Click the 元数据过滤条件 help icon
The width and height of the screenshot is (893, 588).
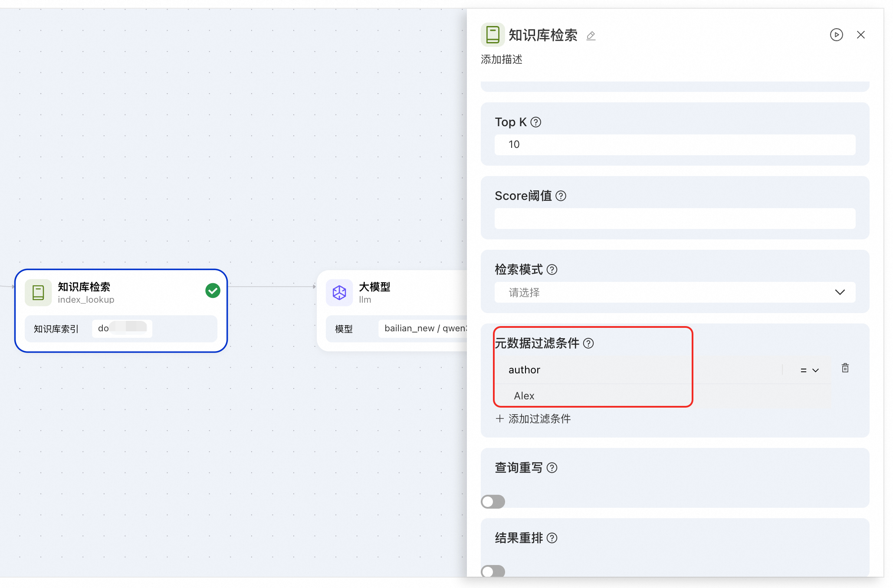588,343
